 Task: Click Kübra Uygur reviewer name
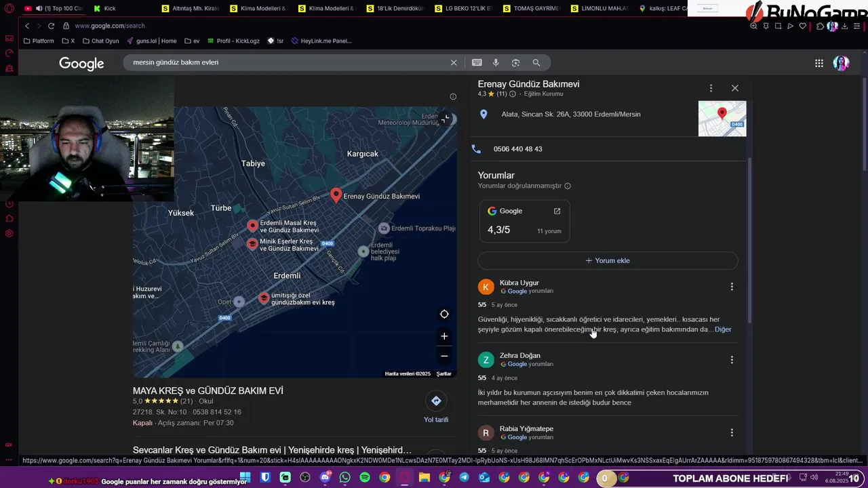(519, 283)
